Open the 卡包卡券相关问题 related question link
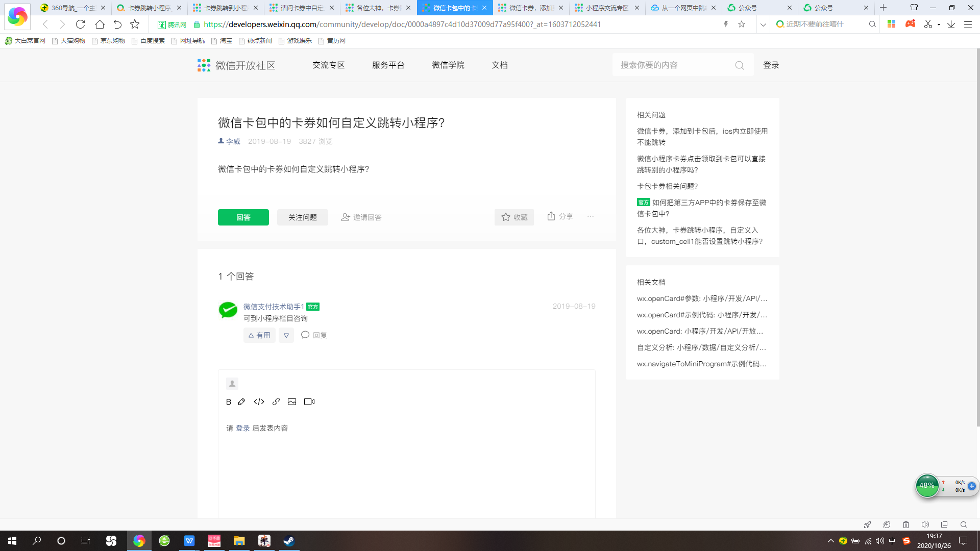The image size is (980, 551). pyautogui.click(x=667, y=186)
